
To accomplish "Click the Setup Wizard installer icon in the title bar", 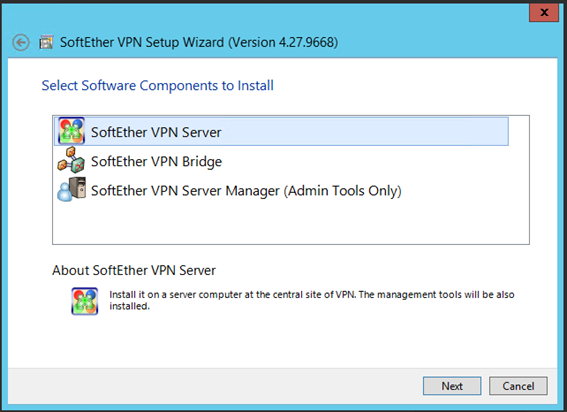I will pyautogui.click(x=46, y=42).
